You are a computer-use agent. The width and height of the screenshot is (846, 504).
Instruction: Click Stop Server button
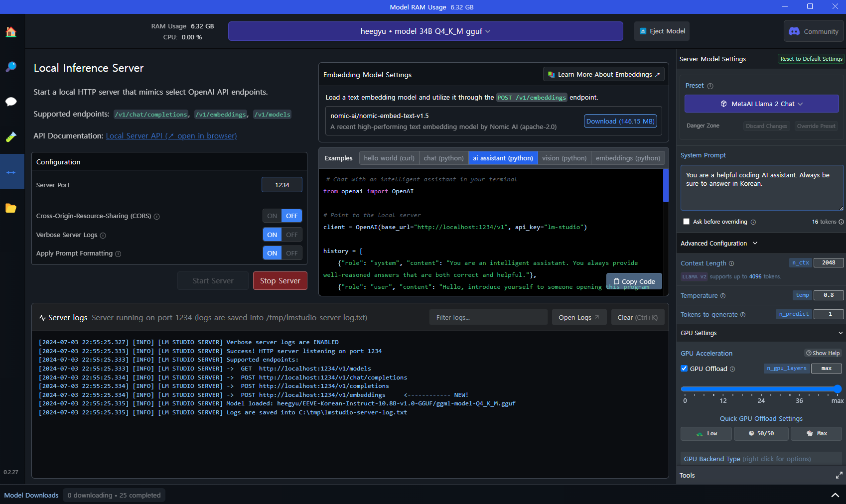pyautogui.click(x=280, y=280)
